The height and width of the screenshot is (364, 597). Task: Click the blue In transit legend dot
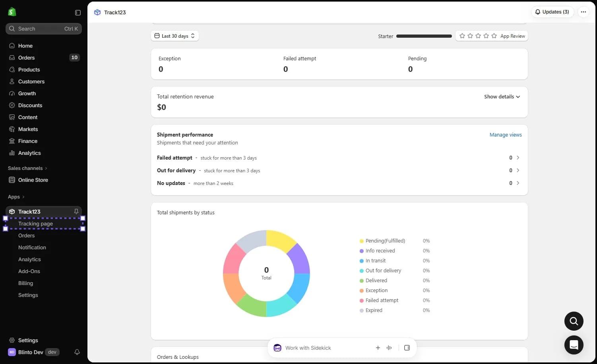coord(362,261)
